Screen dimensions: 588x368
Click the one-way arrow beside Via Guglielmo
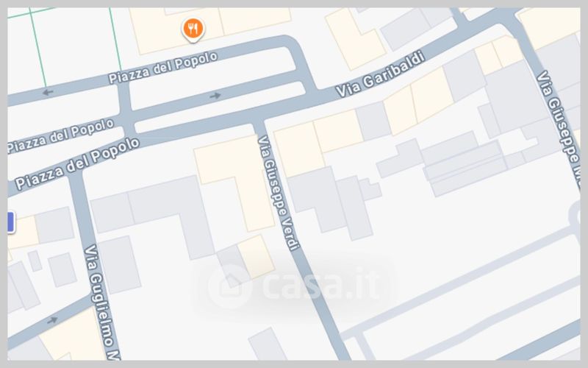point(52,320)
